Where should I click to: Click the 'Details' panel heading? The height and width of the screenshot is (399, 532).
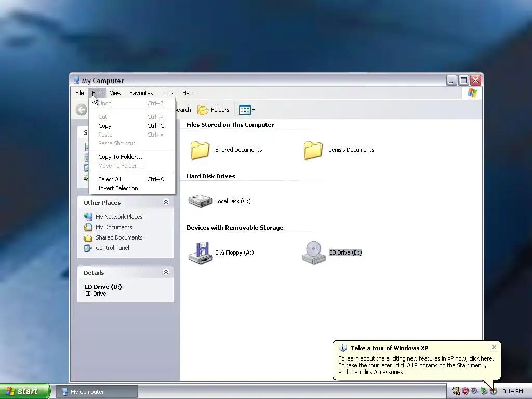coord(94,273)
